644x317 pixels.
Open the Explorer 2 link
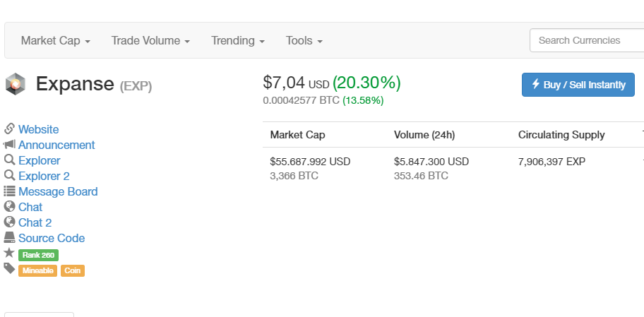pos(44,176)
